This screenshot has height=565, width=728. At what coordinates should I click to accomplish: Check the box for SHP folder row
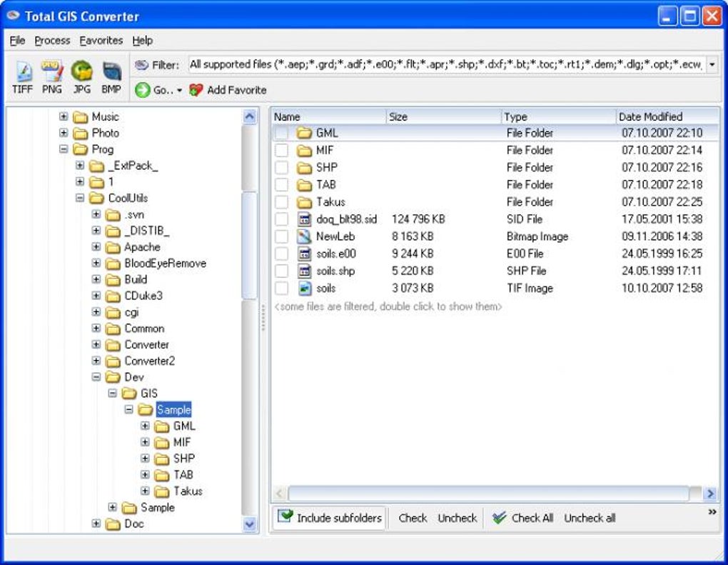(x=281, y=168)
